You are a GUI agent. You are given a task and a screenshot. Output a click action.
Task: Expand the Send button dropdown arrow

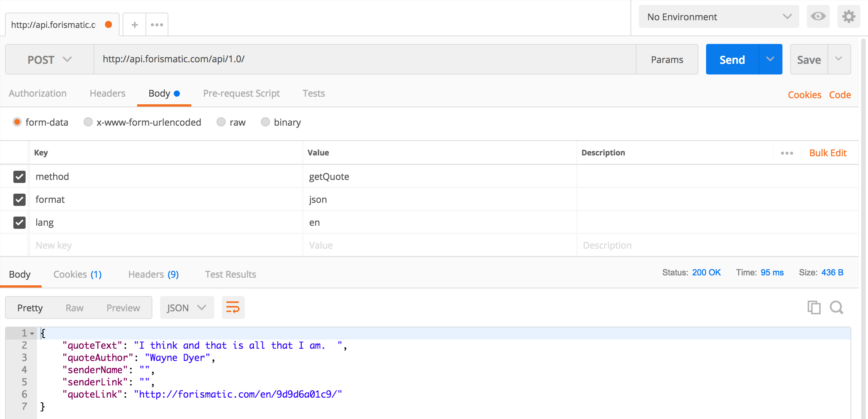(770, 59)
